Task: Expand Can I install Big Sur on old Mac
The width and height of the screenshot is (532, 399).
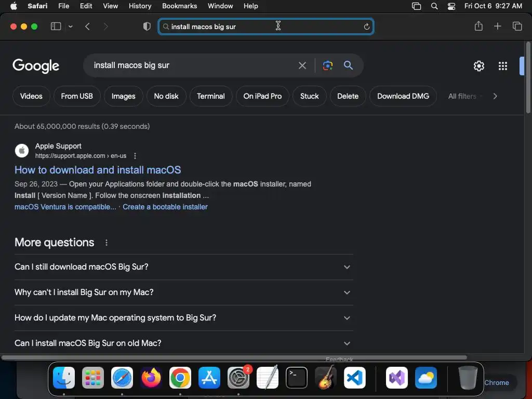Action: point(183,343)
